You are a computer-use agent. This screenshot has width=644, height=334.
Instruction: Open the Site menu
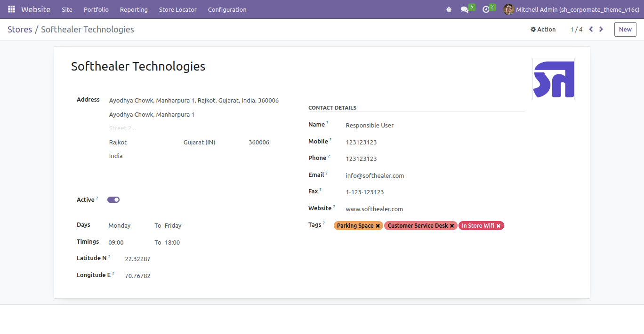pyautogui.click(x=67, y=9)
